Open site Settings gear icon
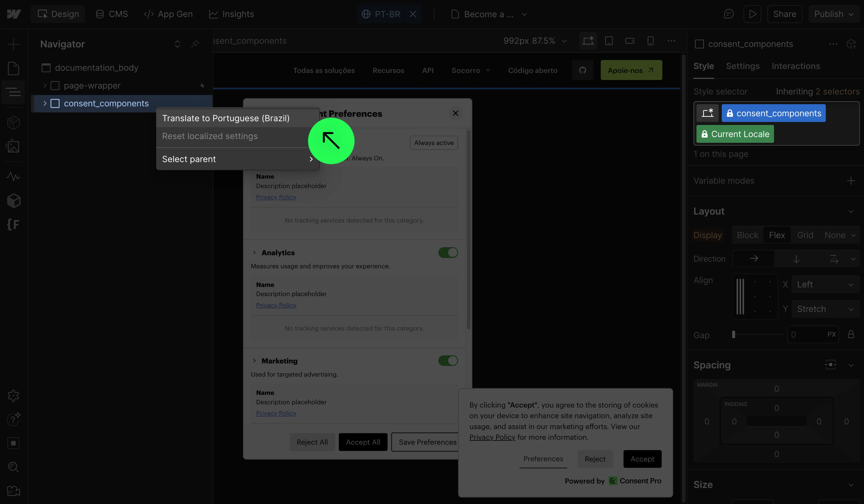The height and width of the screenshot is (504, 864). point(13,395)
